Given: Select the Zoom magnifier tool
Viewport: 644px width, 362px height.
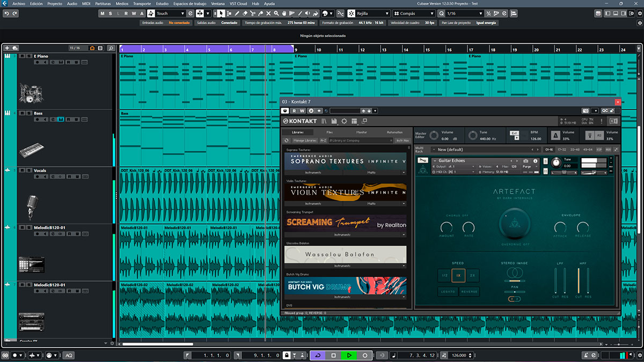Looking at the screenshot, I should tap(276, 13).
